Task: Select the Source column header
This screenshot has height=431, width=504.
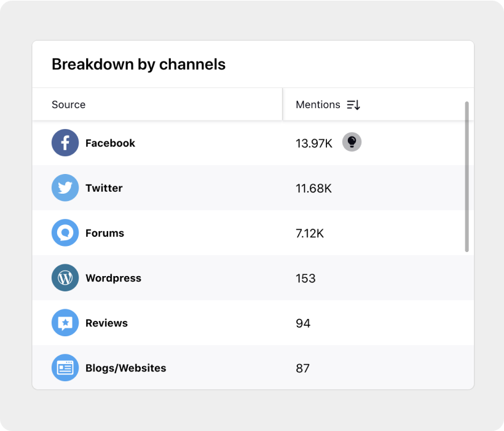Action: [x=68, y=105]
